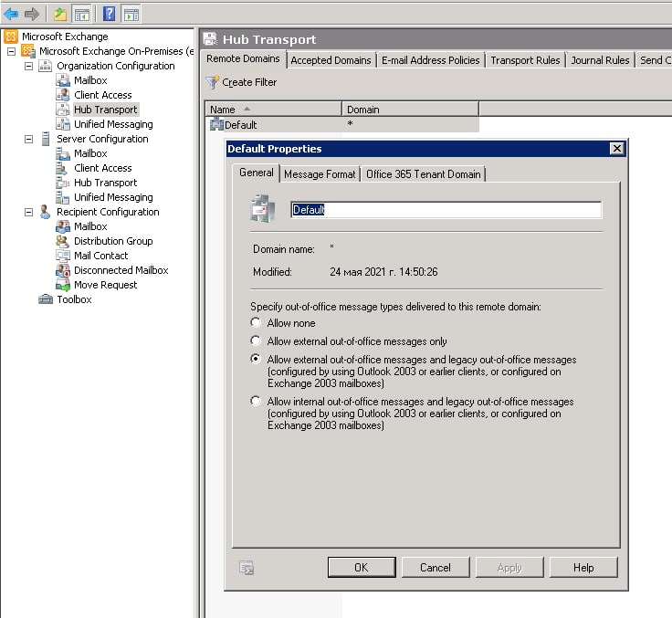Image resolution: width=672 pixels, height=618 pixels.
Task: Click the Help button in the dialog
Action: [583, 568]
